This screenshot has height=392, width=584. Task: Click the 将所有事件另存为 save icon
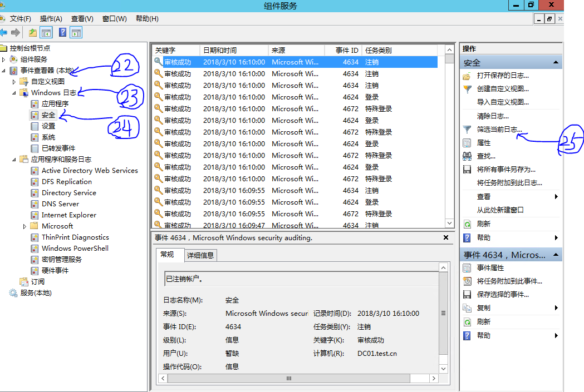(467, 170)
